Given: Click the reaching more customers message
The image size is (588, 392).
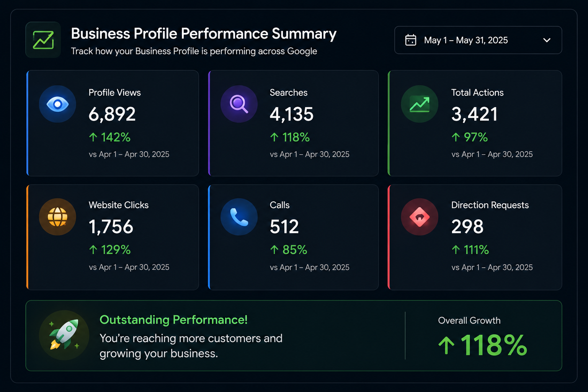Looking at the screenshot, I should [191, 346].
